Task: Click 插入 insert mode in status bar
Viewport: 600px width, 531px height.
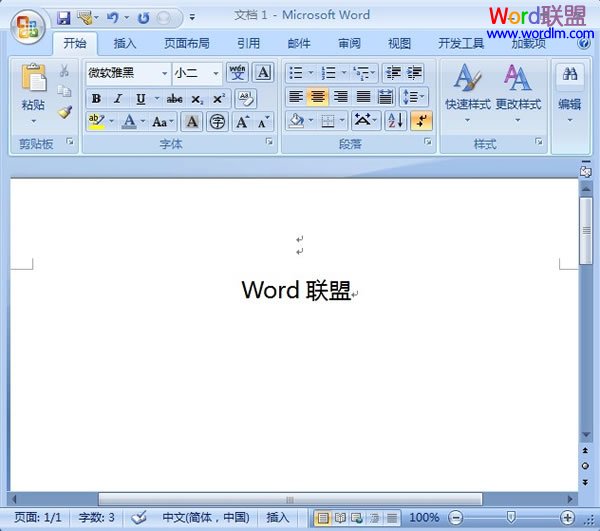Action: point(277,518)
